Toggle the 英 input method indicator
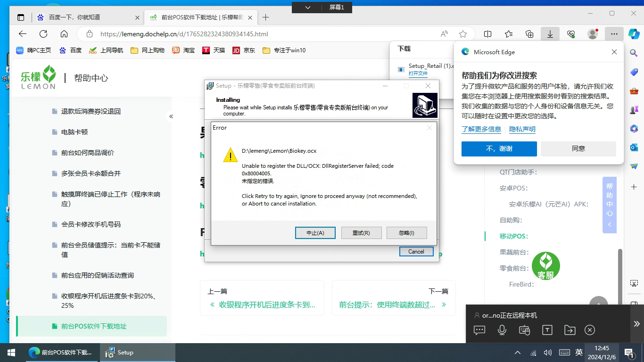Viewport: 644px width, 362px height. click(579, 352)
